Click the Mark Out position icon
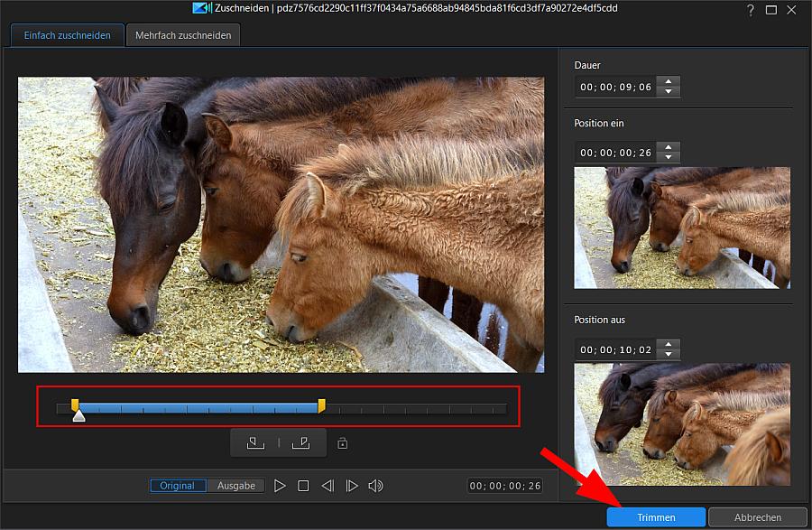The width and height of the screenshot is (812, 530). click(x=301, y=442)
